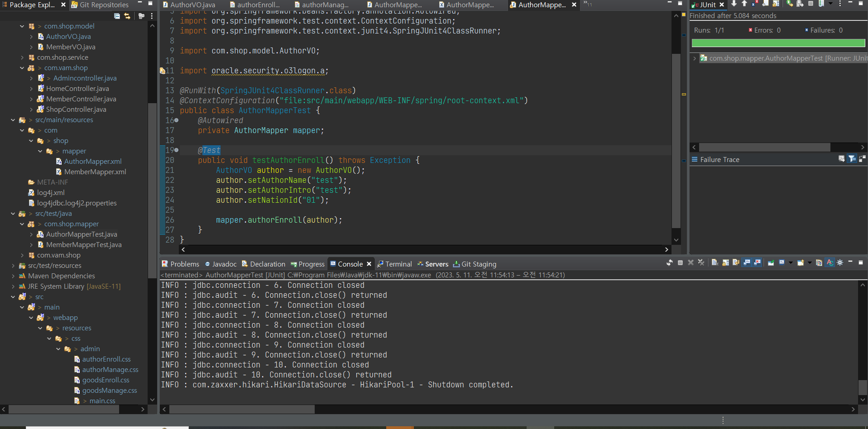The image size is (868, 429).
Task: Remove all terminated launches
Action: (701, 262)
